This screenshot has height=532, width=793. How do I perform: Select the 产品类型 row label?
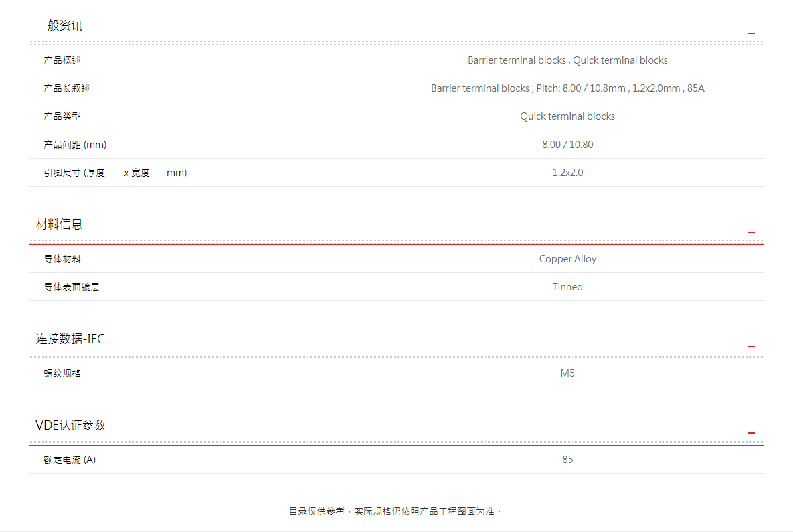pyautogui.click(x=62, y=116)
